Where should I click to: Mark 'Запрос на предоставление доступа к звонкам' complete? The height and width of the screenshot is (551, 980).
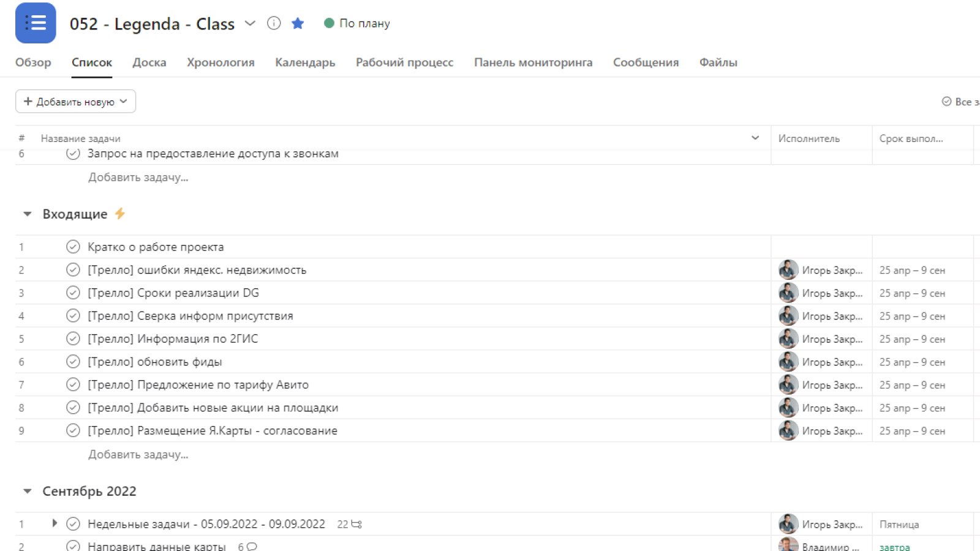tap(73, 154)
